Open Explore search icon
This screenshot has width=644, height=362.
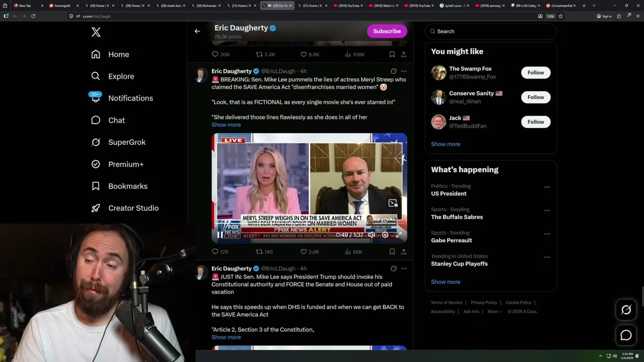point(96,76)
